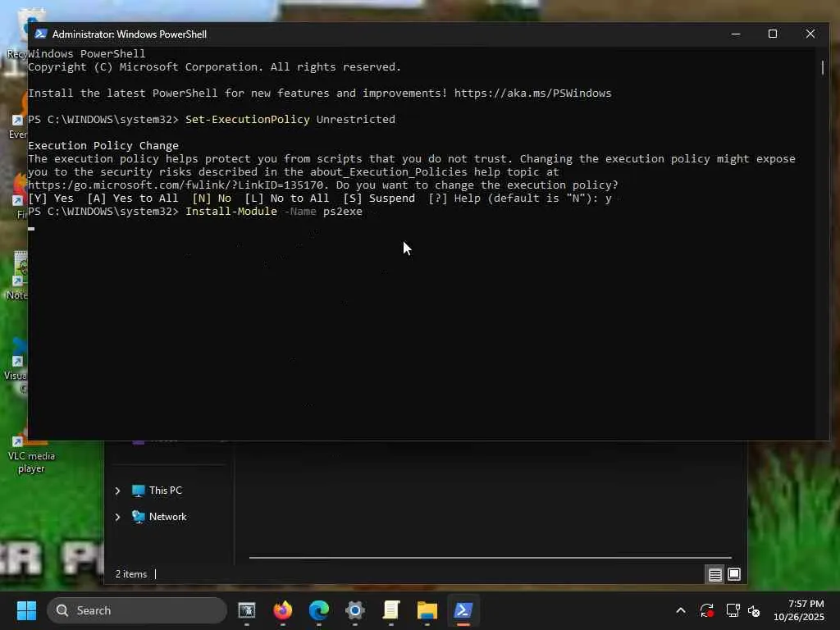Click the taskbar Search box
The image size is (840, 630).
[137, 610]
